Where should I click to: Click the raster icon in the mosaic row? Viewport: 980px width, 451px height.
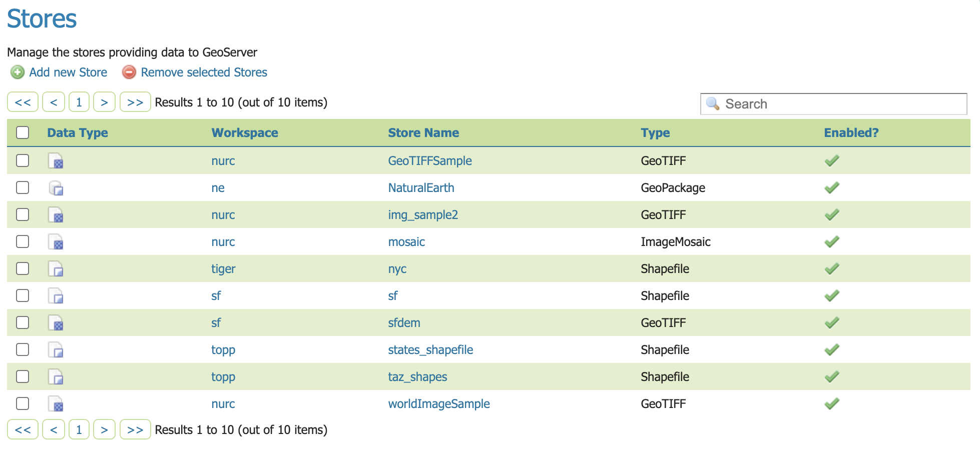coord(56,242)
